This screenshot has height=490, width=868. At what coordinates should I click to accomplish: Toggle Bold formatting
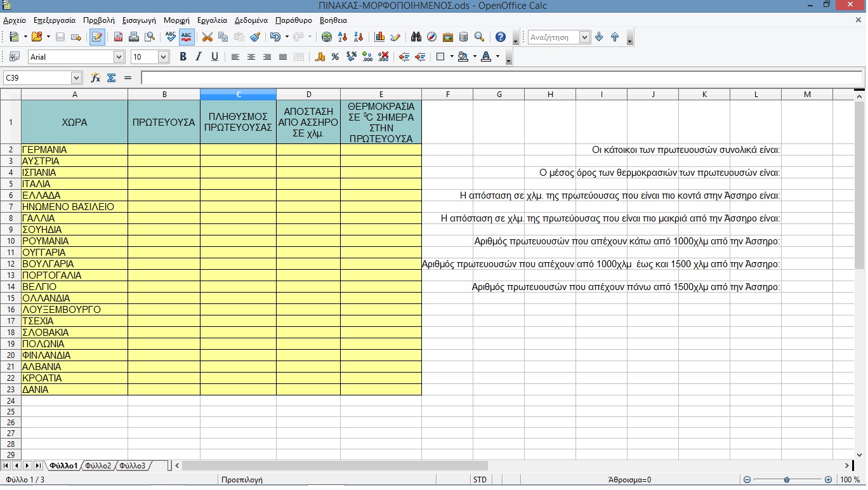pos(183,56)
